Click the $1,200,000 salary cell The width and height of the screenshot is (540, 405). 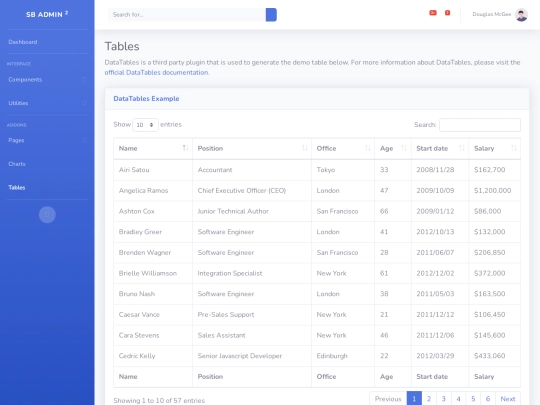click(495, 190)
